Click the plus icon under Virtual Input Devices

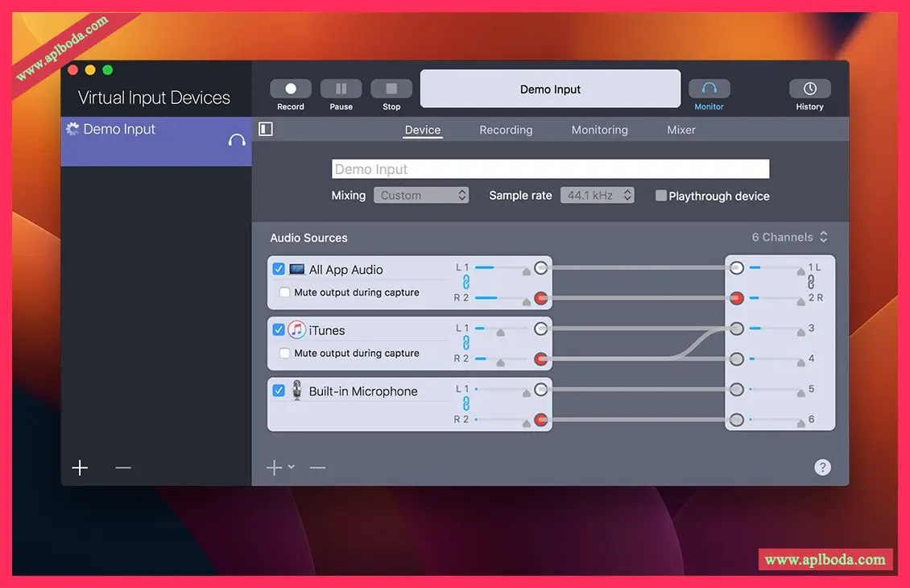pos(80,468)
